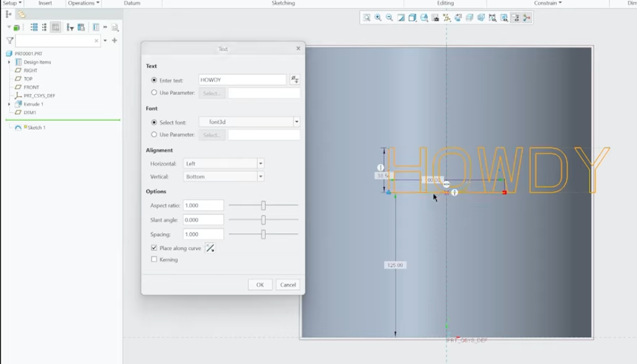Adjust the Aspect ratio slider
Viewport: 637px width, 364px height.
click(263, 205)
